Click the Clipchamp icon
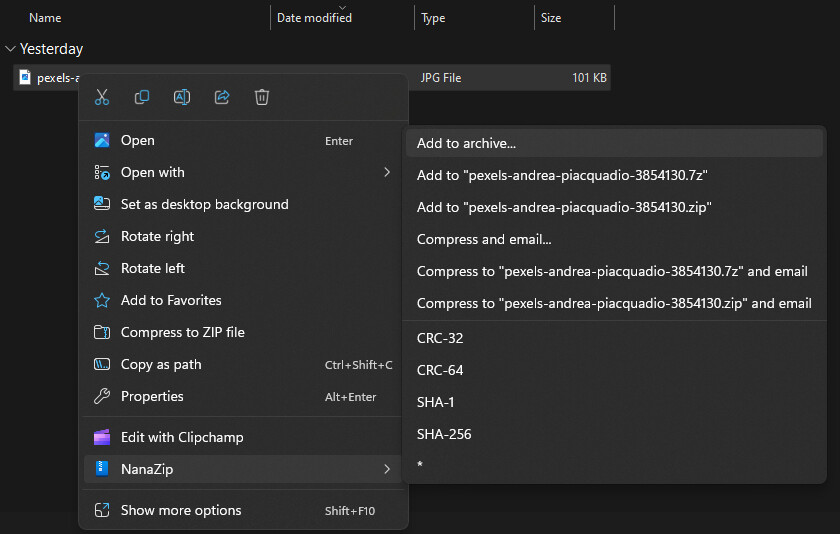 coord(102,437)
